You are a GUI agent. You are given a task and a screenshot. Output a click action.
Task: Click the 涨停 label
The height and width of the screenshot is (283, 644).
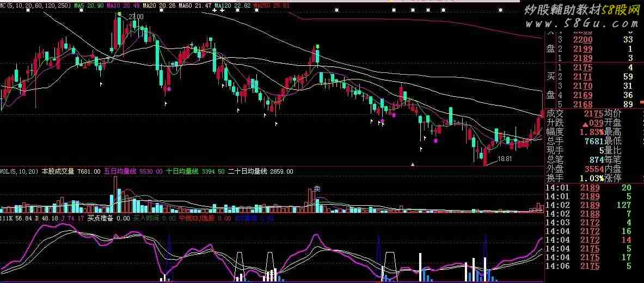click(613, 179)
